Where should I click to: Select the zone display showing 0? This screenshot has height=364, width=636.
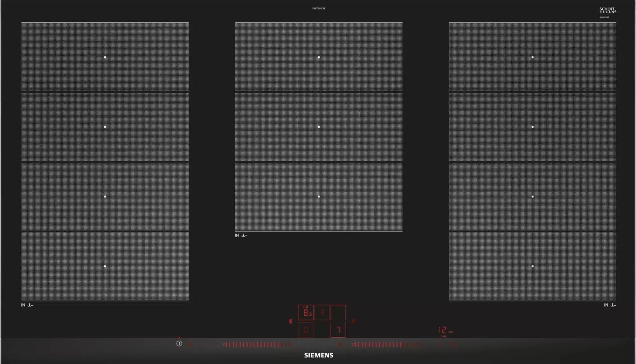coord(306,330)
